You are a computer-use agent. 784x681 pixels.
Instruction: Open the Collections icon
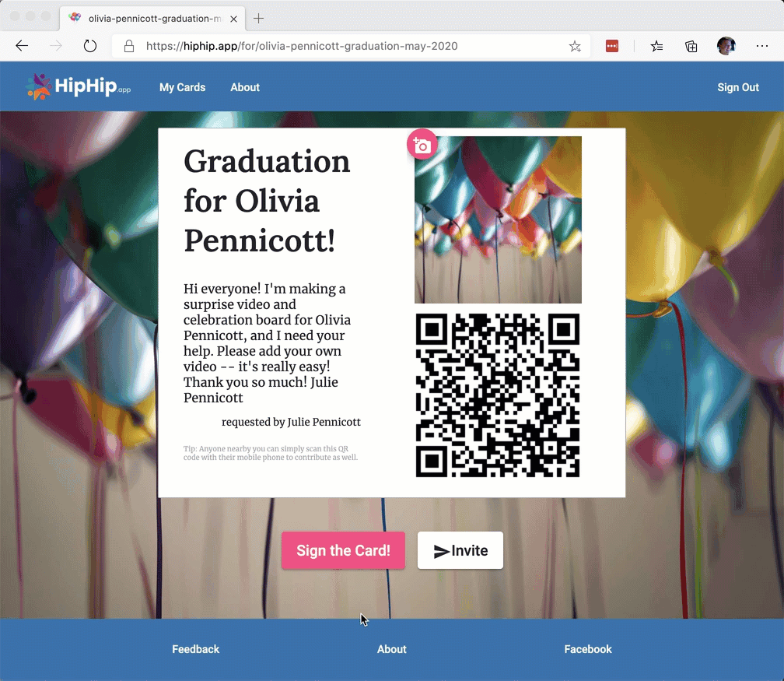[691, 47]
